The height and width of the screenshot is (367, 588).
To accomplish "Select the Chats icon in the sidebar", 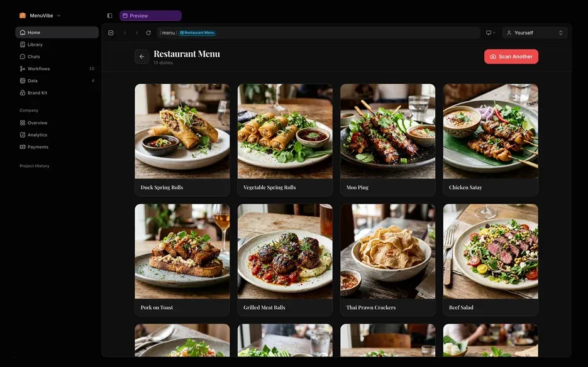I will pos(23,56).
